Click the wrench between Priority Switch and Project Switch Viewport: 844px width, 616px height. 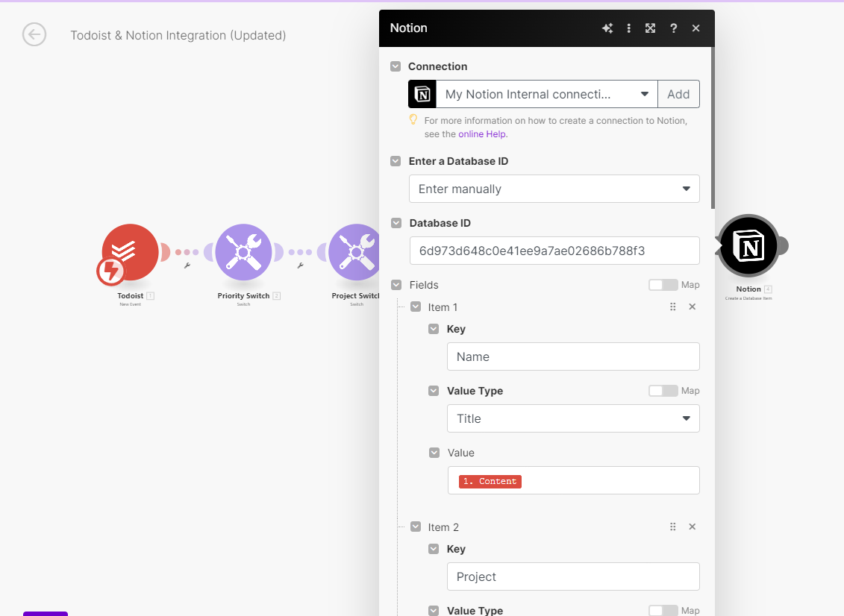(x=300, y=265)
